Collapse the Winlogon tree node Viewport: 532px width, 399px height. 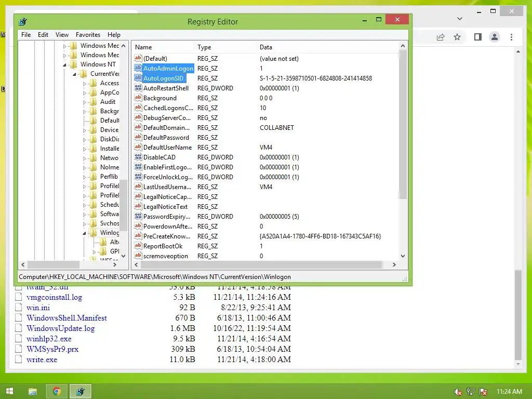point(85,233)
